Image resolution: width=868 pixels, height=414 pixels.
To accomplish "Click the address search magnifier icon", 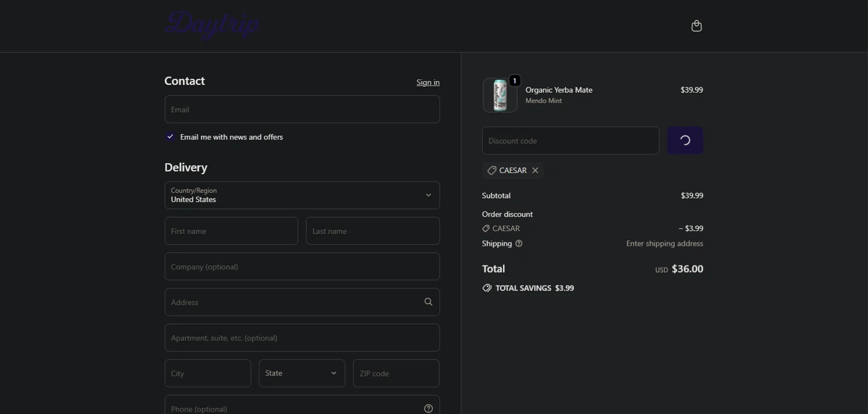I will [428, 302].
